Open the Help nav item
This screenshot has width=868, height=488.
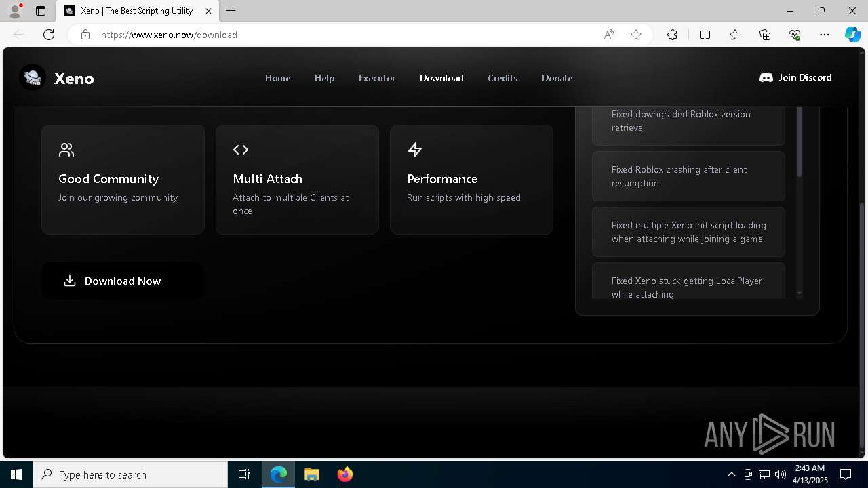[x=324, y=78]
